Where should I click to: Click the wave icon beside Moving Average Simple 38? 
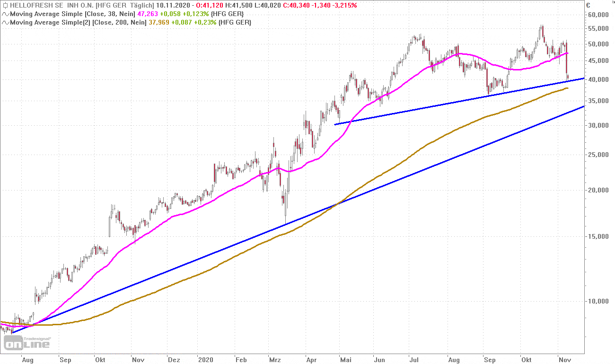(5, 14)
